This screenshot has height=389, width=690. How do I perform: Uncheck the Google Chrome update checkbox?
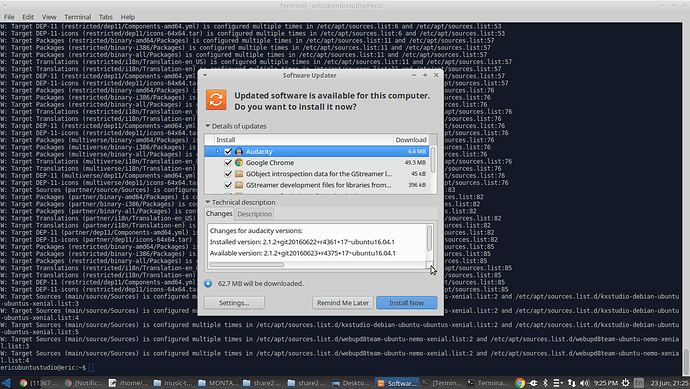coord(228,163)
